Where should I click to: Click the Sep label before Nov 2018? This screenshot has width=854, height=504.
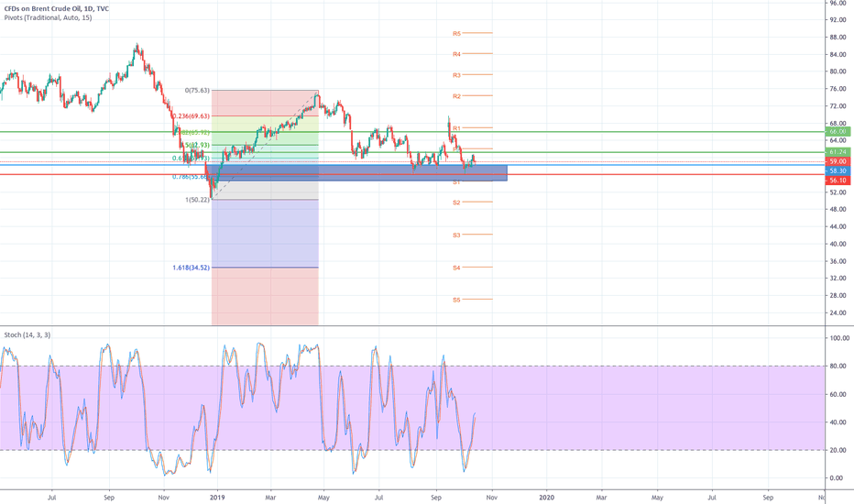point(109,498)
